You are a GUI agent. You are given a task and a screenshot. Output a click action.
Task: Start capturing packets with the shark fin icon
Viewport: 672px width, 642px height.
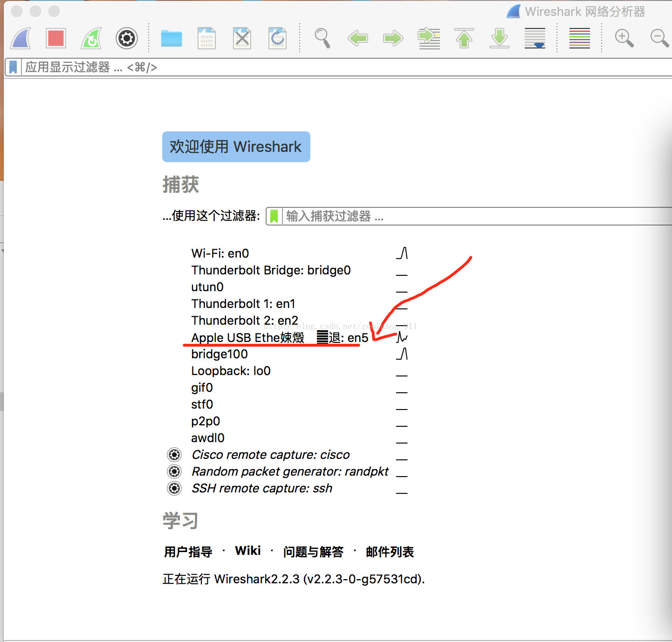(x=21, y=38)
